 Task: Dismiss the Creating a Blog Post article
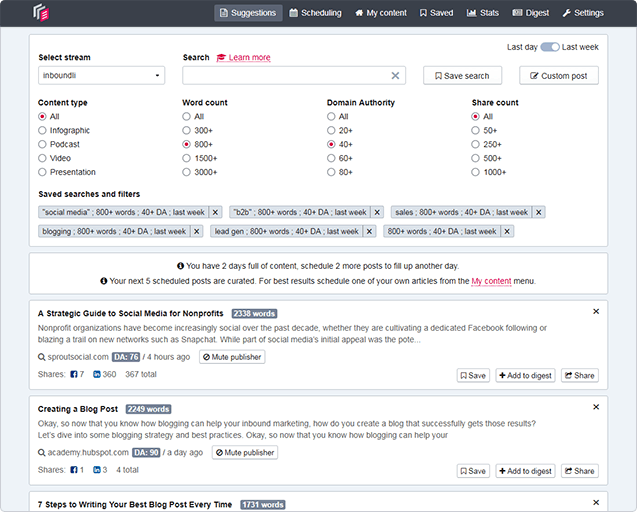pyautogui.click(x=596, y=407)
